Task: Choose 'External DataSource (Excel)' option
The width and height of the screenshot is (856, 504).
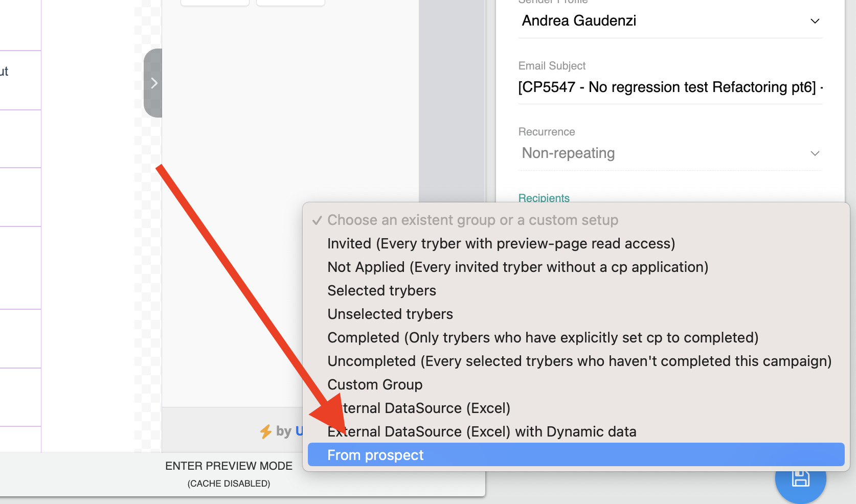Action: click(576, 408)
